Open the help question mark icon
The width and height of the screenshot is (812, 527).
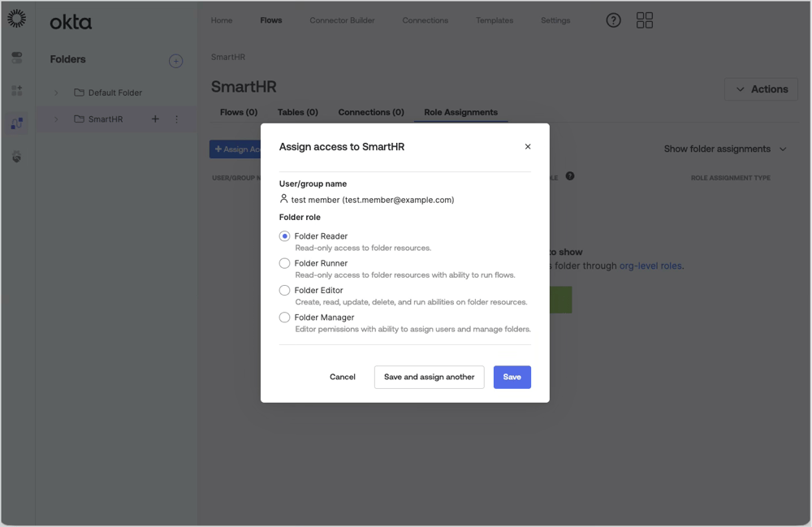point(613,20)
